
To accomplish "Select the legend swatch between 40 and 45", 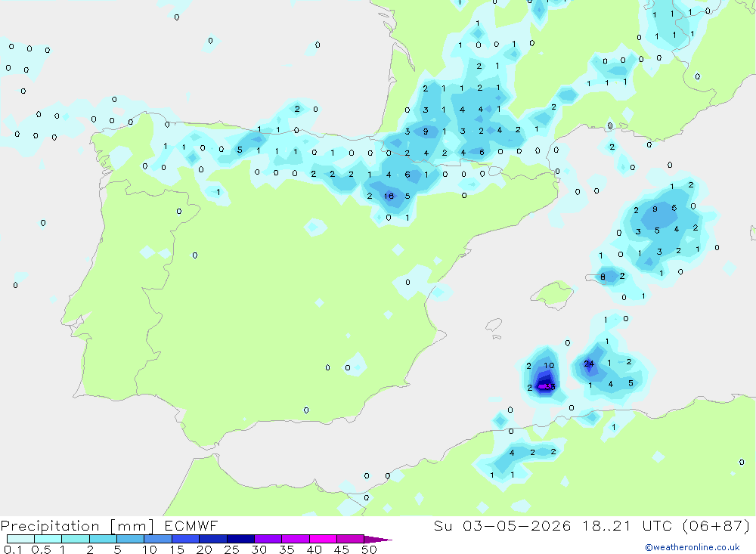I will pyautogui.click(x=323, y=539).
